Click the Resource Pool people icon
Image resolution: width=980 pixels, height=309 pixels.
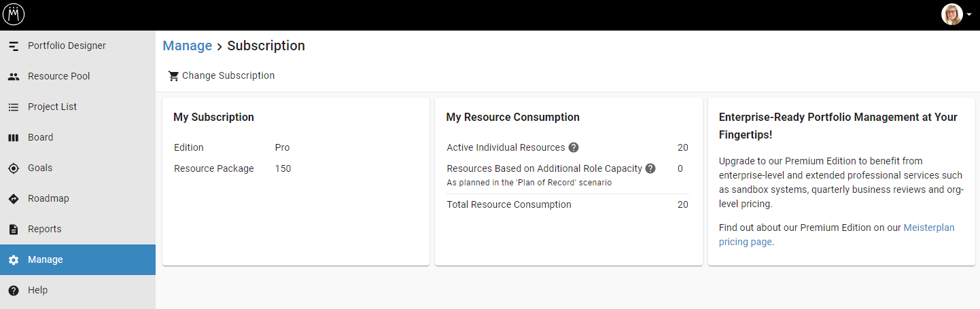pyautogui.click(x=14, y=77)
